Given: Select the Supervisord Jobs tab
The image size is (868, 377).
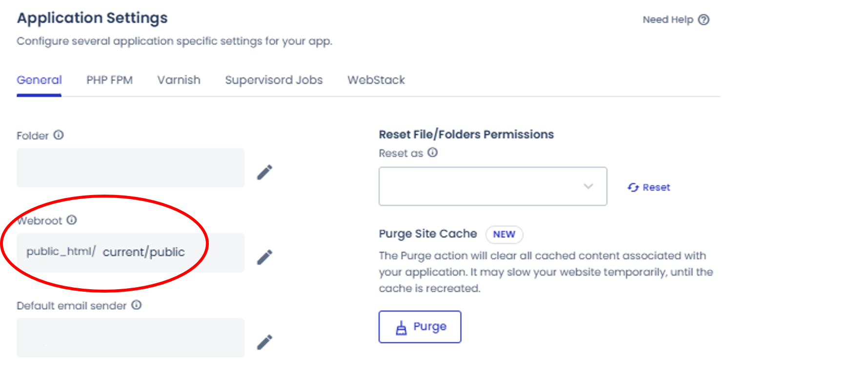Looking at the screenshot, I should (274, 80).
